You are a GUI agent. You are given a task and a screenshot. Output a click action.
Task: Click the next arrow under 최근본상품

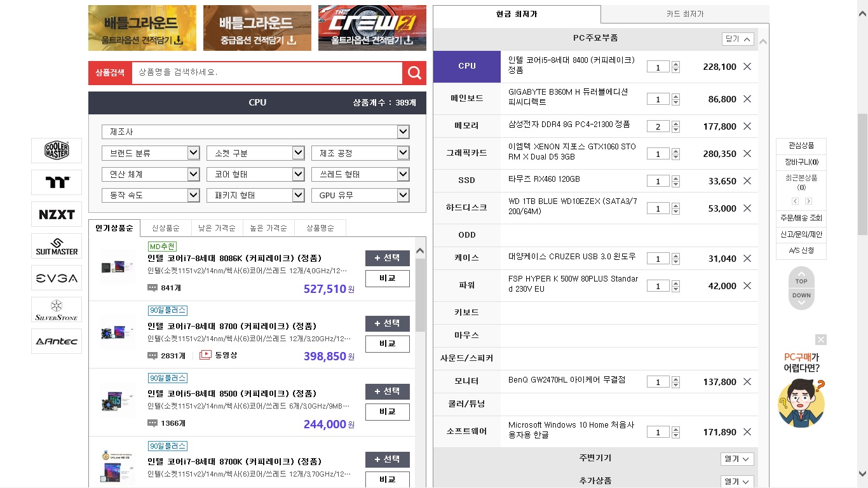[808, 201]
